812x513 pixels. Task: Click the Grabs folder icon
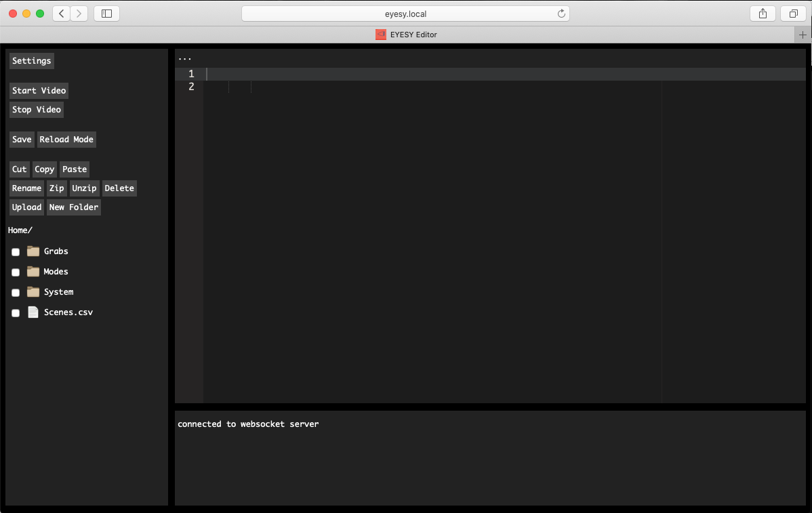pyautogui.click(x=33, y=251)
